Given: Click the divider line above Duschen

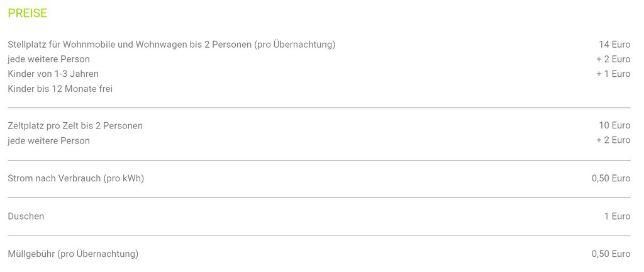Looking at the screenshot, I should point(319,197).
